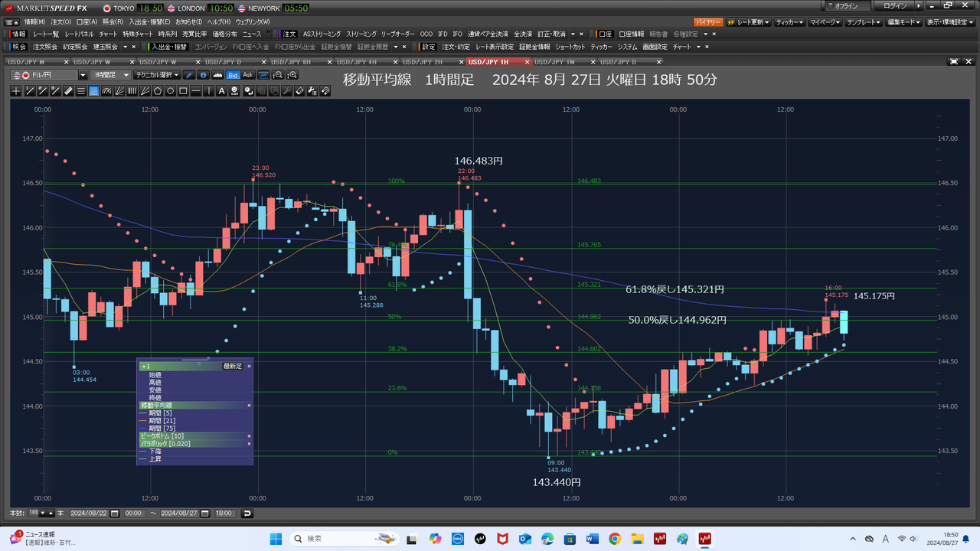Select the Fibonacci retracement tool
The image size is (980, 551).
[93, 91]
